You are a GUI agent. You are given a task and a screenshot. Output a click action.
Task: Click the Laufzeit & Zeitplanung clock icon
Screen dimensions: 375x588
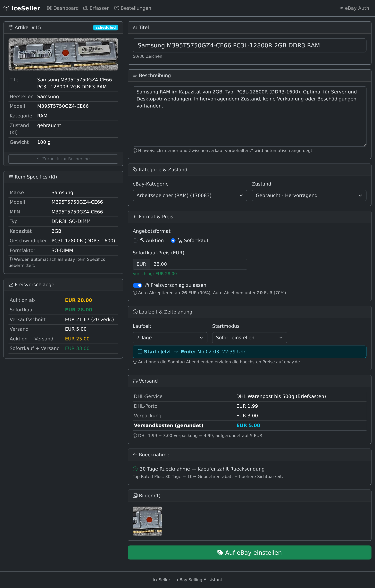(135, 312)
